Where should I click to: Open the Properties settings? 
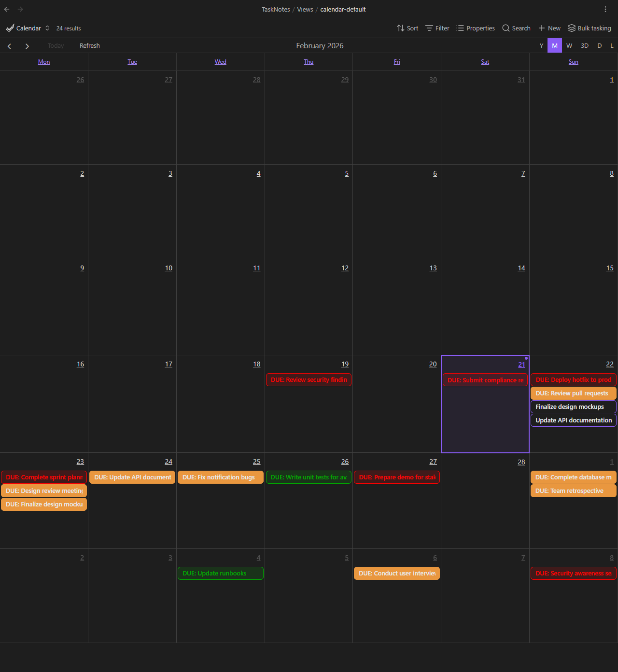[476, 28]
